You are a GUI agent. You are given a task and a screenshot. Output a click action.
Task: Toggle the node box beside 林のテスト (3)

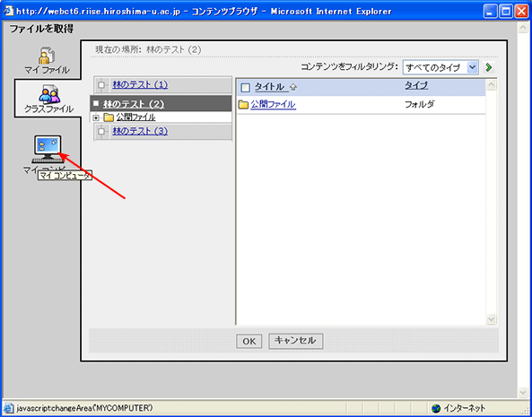pos(101,132)
